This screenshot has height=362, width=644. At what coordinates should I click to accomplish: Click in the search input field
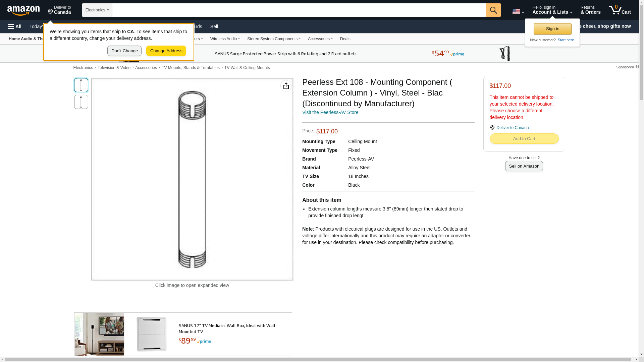click(x=299, y=10)
